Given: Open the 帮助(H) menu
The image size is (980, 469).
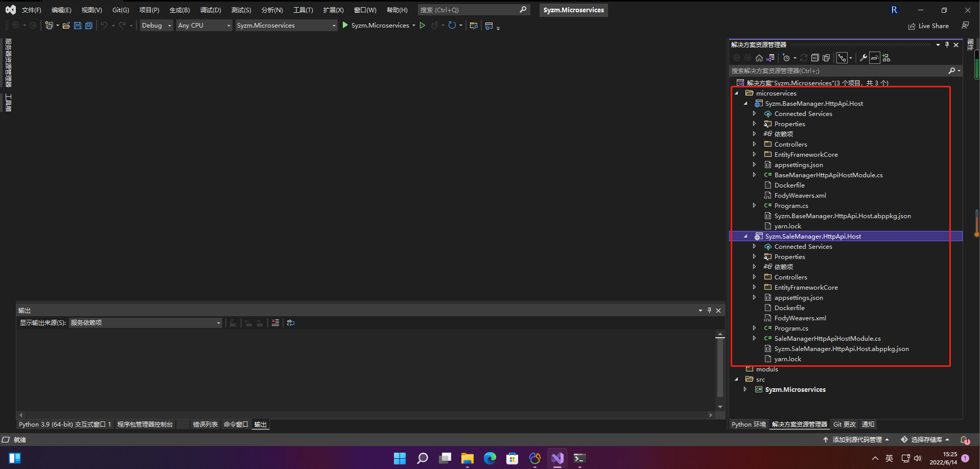Looking at the screenshot, I should (x=397, y=10).
